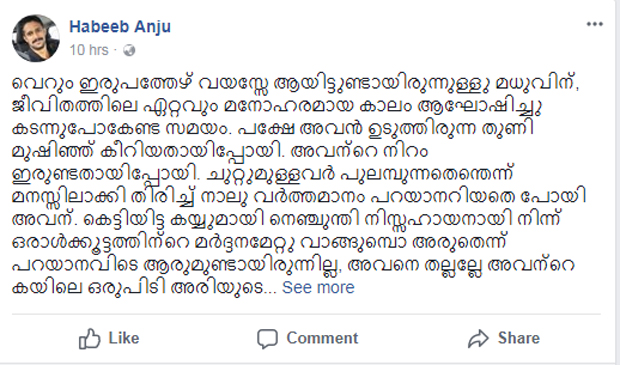Click the thumbs-up Like icon

[89, 339]
